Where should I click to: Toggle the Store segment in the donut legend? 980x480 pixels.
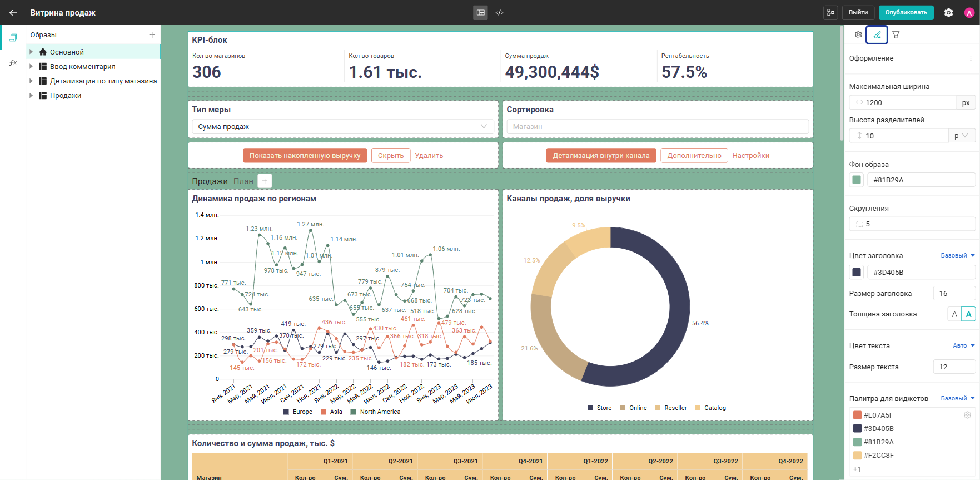599,408
